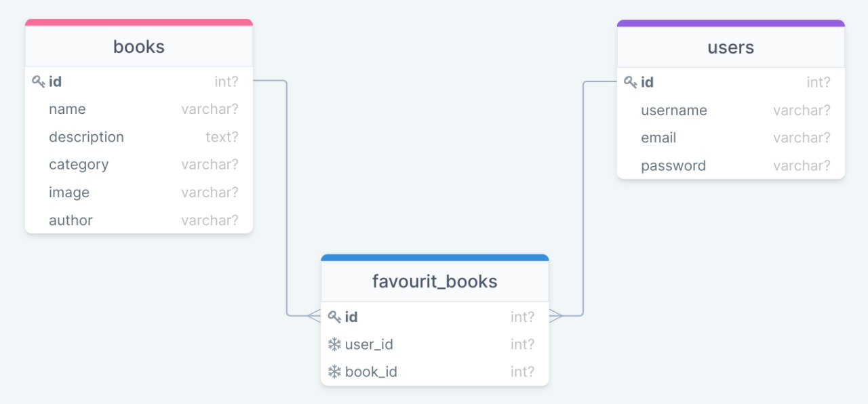Screen dimensions: 868x404
Task: Click the key icon beside users id
Action: (x=630, y=83)
